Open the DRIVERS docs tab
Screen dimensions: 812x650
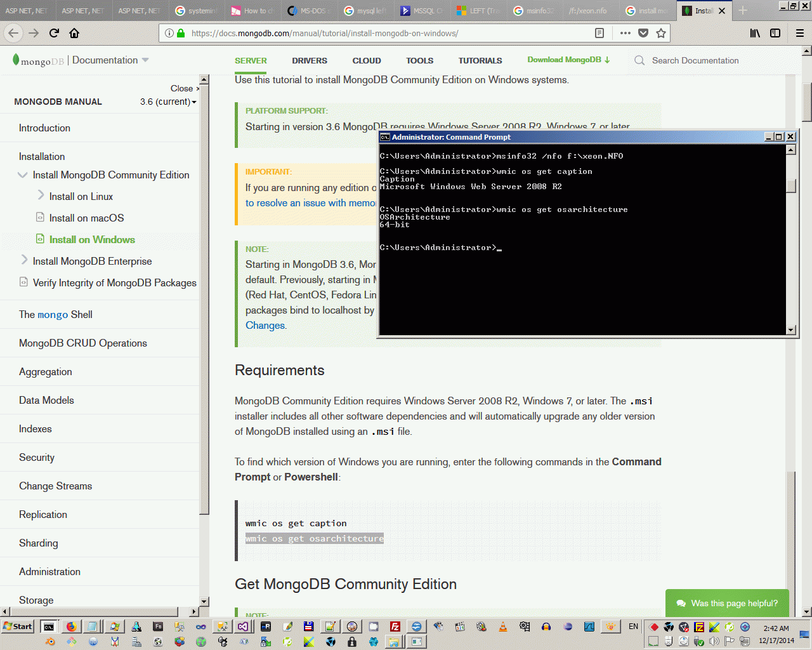[x=310, y=61]
